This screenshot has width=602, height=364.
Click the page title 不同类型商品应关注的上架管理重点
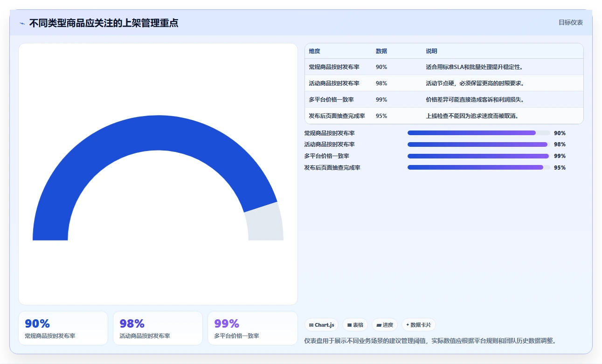pos(104,23)
